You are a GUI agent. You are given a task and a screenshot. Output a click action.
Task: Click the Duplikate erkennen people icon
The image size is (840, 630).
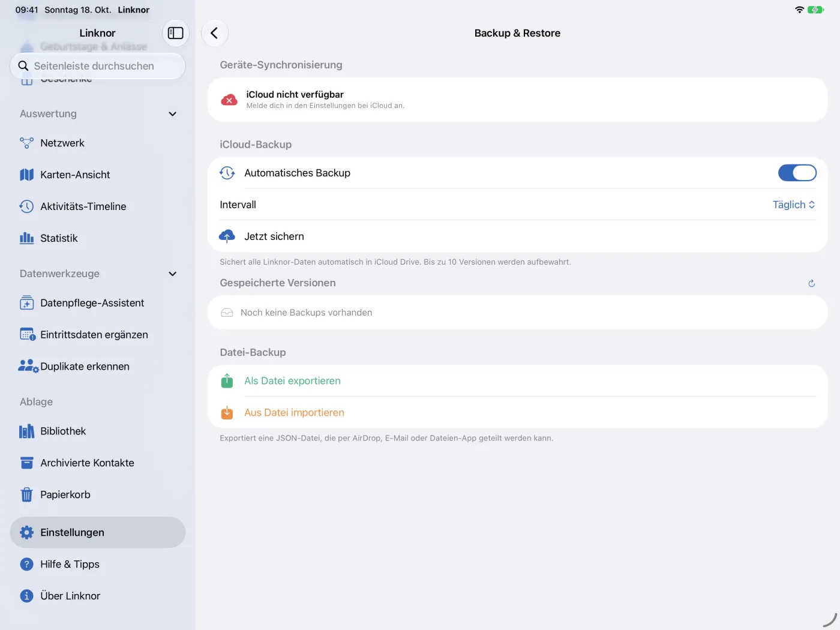pos(28,366)
